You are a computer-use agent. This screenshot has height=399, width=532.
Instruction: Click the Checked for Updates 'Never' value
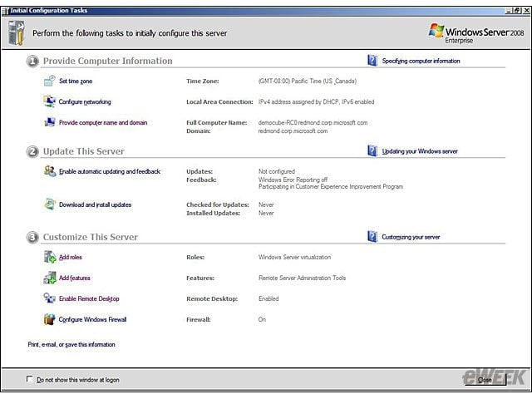pyautogui.click(x=266, y=204)
